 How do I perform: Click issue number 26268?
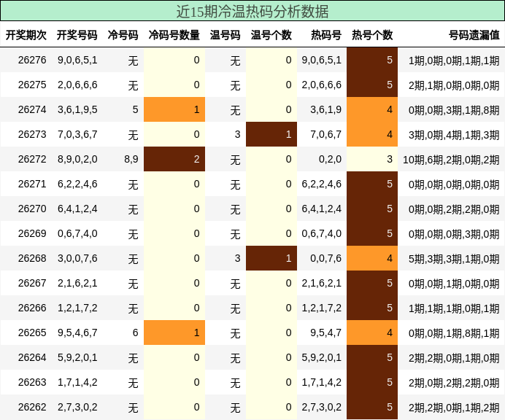(x=32, y=258)
